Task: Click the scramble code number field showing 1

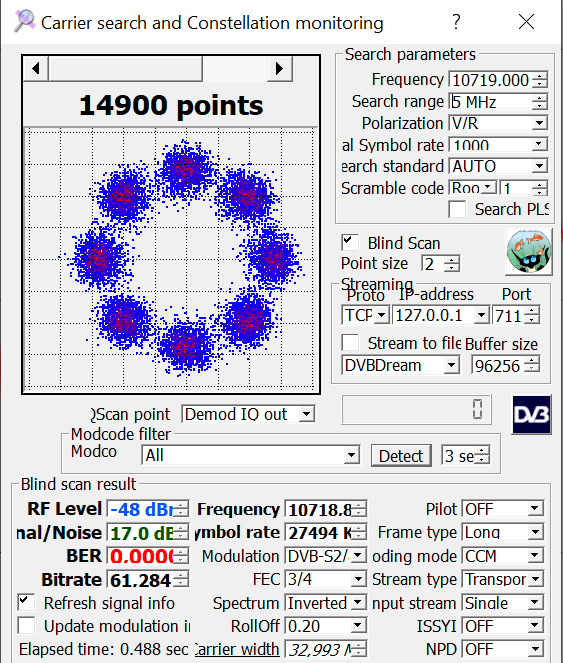Action: pos(524,187)
